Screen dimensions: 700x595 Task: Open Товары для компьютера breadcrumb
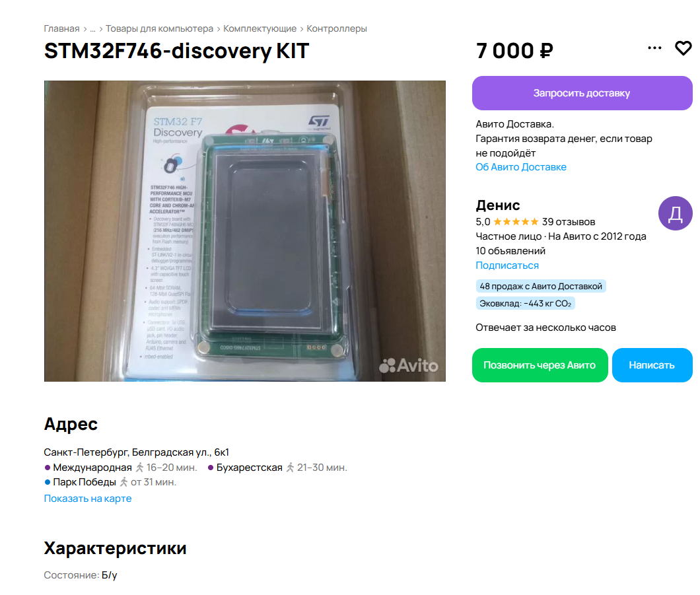point(159,28)
